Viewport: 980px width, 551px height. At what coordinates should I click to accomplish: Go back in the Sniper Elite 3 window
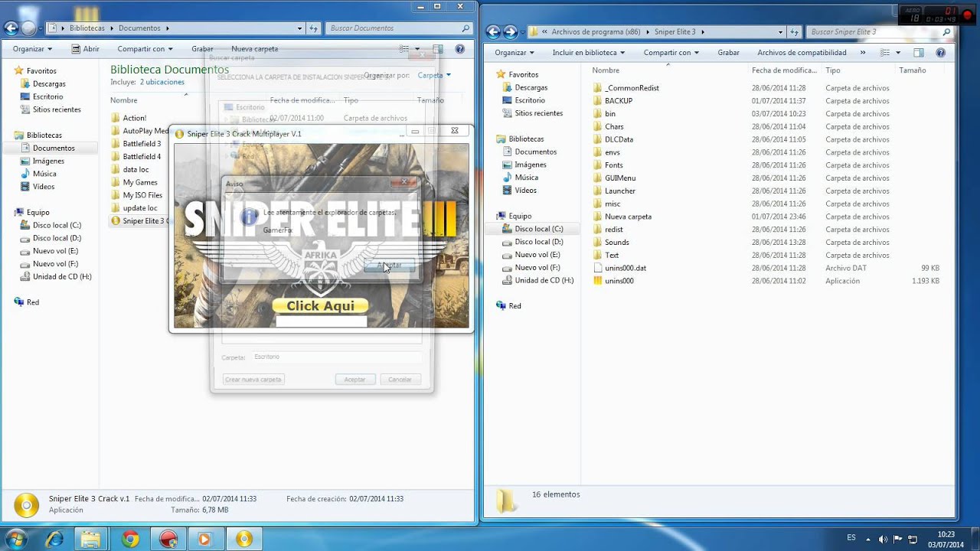tap(493, 32)
